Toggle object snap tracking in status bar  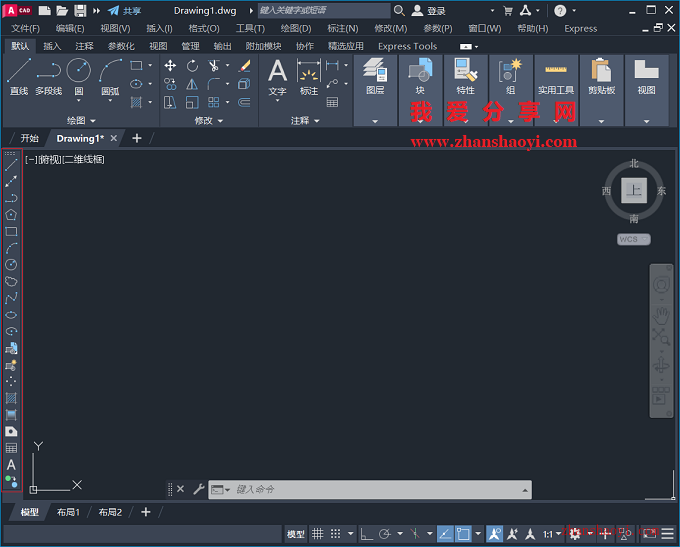445,534
